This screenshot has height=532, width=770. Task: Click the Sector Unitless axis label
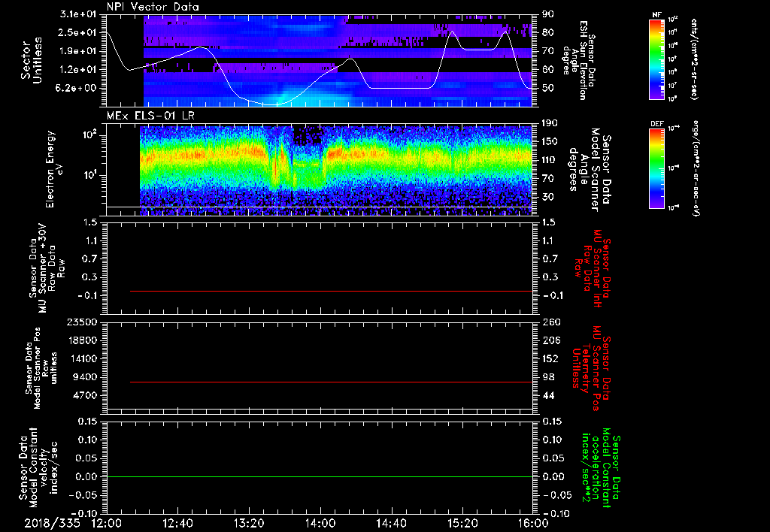pos(31,60)
